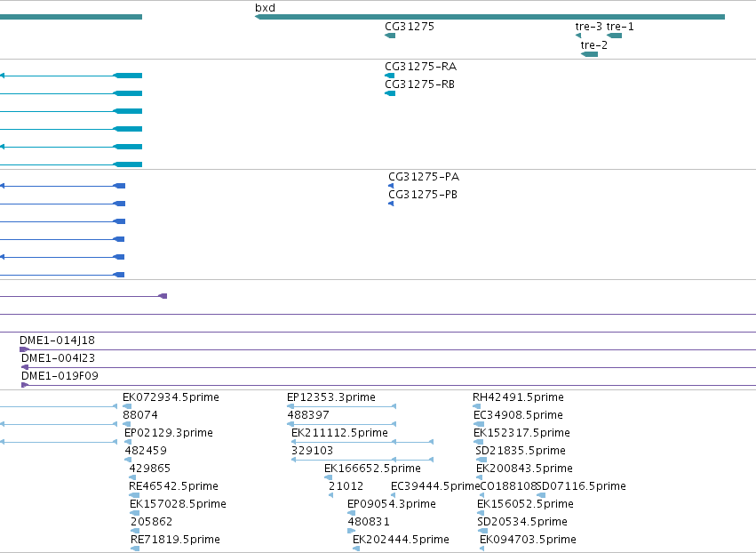Click the 21012 feature label
Screen dimensions: 756x553
tap(346, 486)
